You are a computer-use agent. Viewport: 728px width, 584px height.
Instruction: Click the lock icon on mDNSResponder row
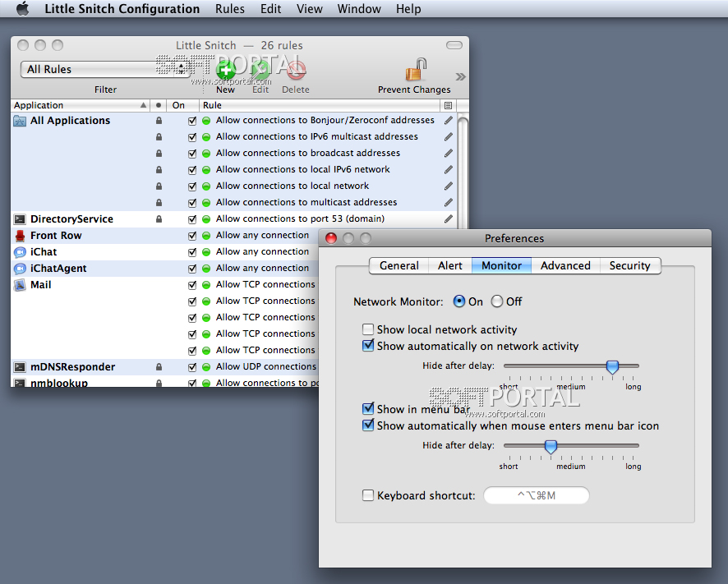coord(159,366)
